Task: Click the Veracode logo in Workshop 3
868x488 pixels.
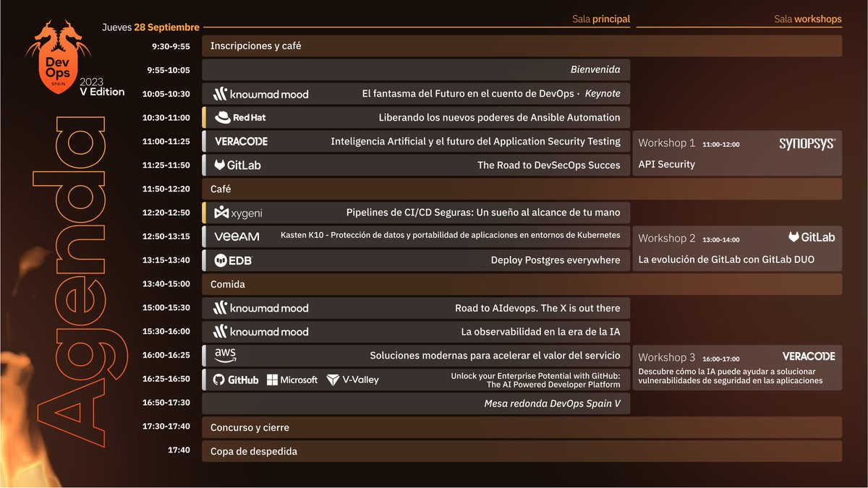Action: (x=809, y=356)
